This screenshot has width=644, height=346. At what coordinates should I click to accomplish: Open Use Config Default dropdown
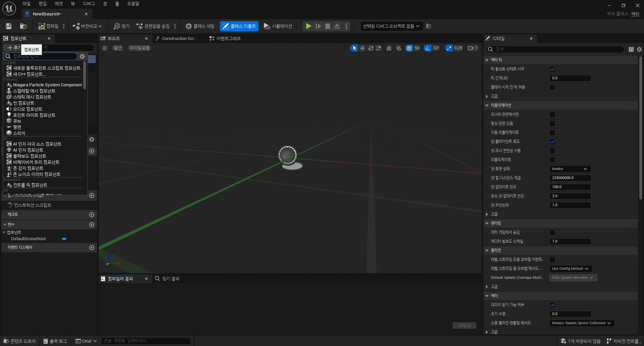pyautogui.click(x=571, y=269)
